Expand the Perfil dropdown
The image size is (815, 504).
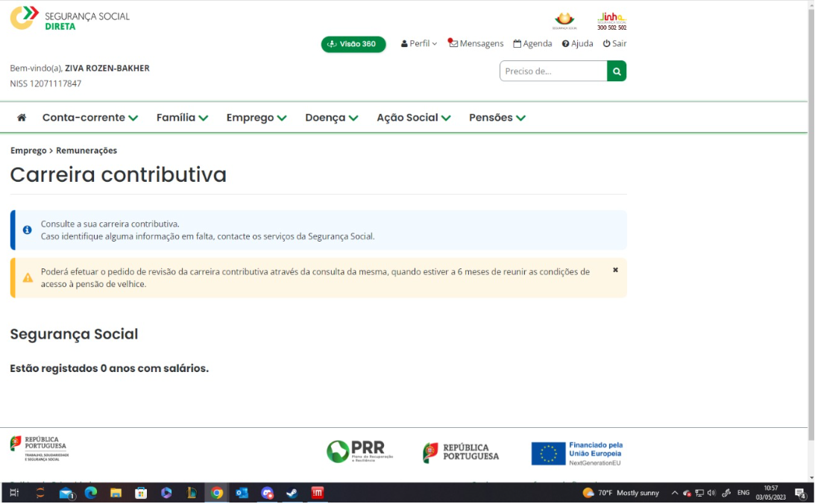tap(418, 43)
